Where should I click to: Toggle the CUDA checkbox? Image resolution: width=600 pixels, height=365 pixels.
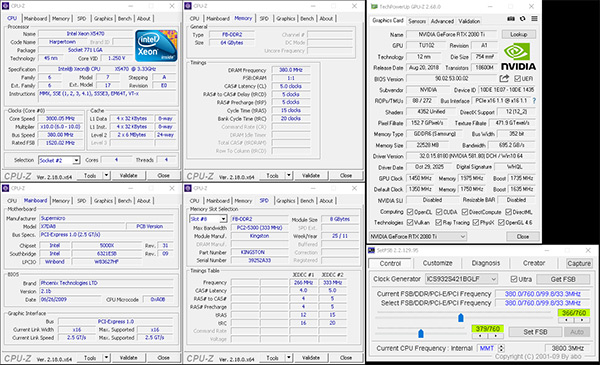439,212
